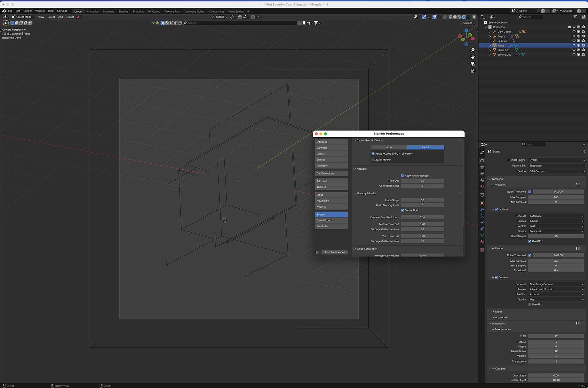
Task: Disable the Global Undo checkbox
Action: (x=403, y=210)
